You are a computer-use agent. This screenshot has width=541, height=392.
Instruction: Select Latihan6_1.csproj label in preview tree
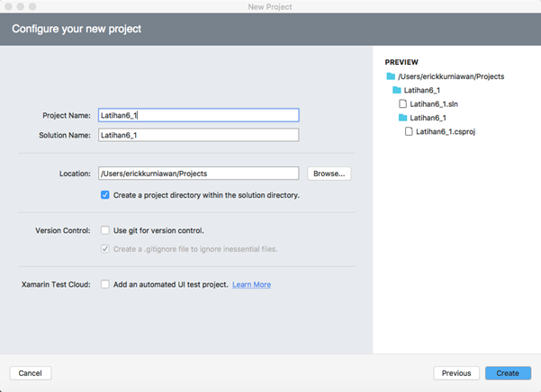(x=445, y=131)
